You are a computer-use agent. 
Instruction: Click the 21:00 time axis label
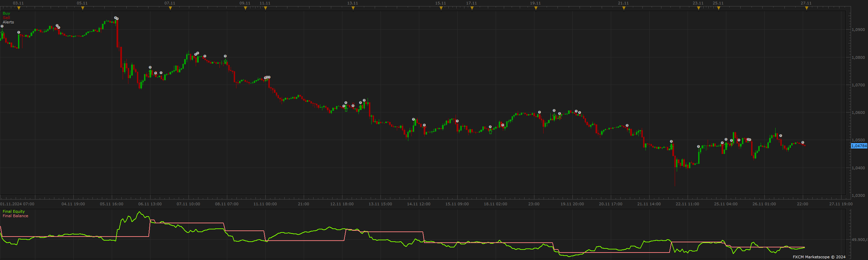point(303,204)
